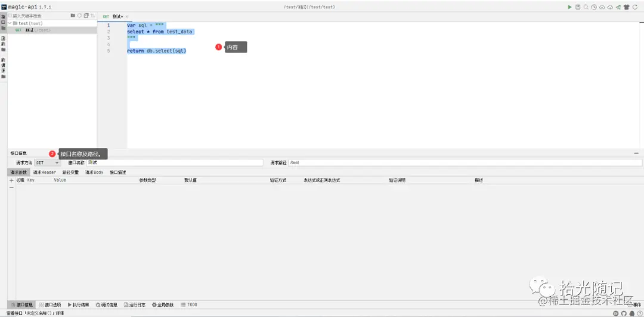Open the 接口信息 bottom tab
The height and width of the screenshot is (317, 644).
click(22, 304)
